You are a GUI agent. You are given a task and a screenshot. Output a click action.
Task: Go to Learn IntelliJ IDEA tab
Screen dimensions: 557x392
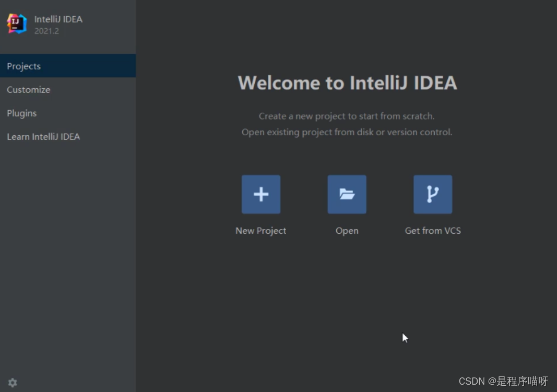[68, 136]
